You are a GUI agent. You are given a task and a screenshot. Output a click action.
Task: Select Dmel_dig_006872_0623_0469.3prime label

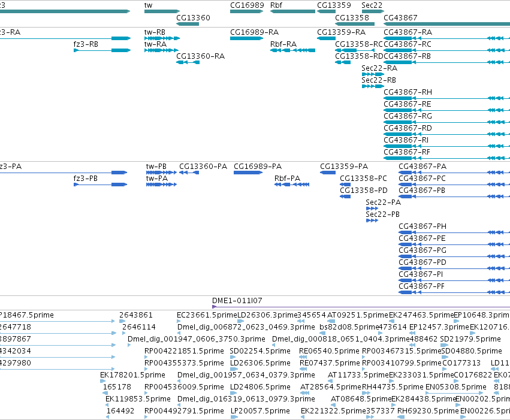point(246,327)
